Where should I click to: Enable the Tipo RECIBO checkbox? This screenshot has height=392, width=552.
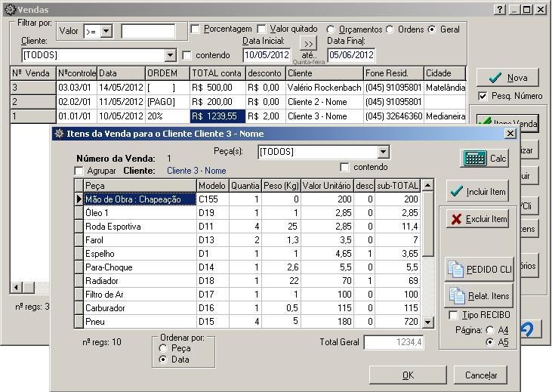(x=453, y=315)
